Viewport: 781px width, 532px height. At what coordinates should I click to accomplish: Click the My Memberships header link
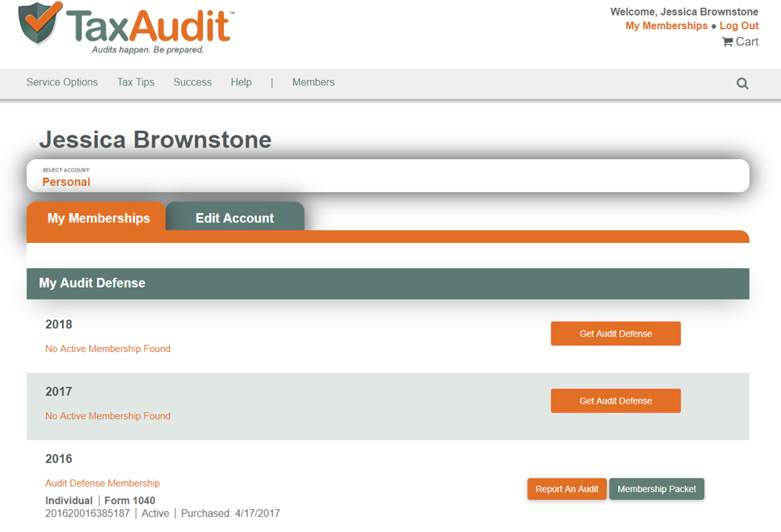coord(667,26)
